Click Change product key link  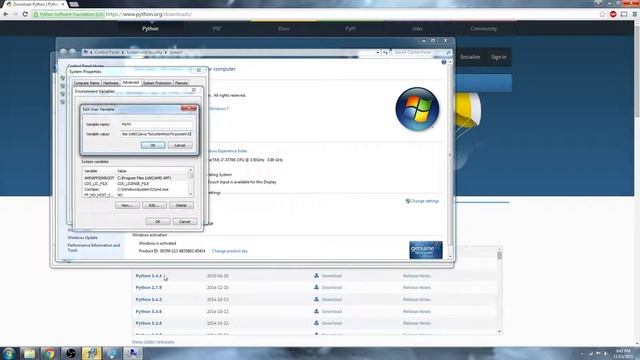pos(230,251)
